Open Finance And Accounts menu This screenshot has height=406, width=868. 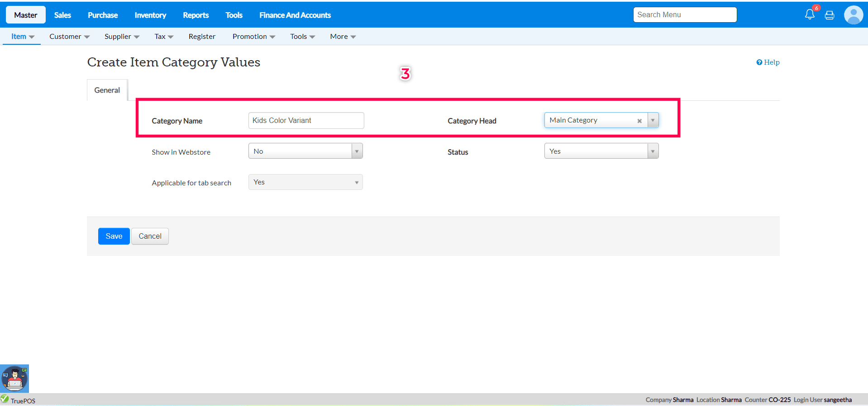click(295, 15)
